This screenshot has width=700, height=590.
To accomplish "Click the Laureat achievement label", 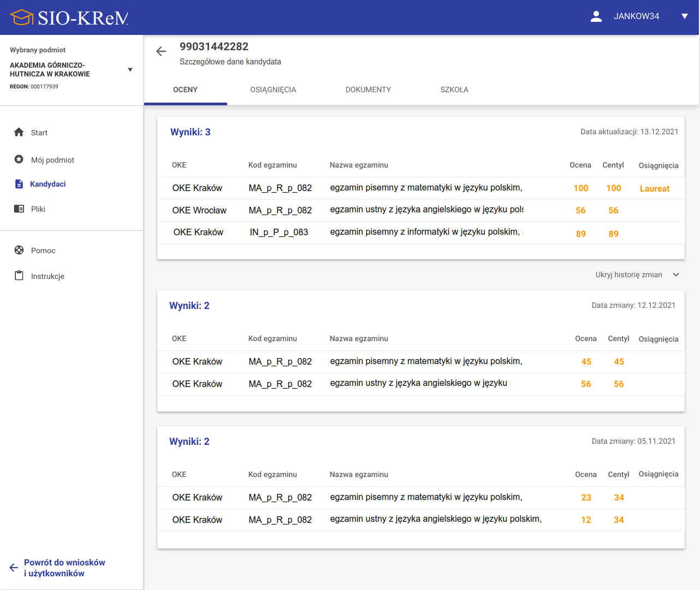I will point(654,188).
